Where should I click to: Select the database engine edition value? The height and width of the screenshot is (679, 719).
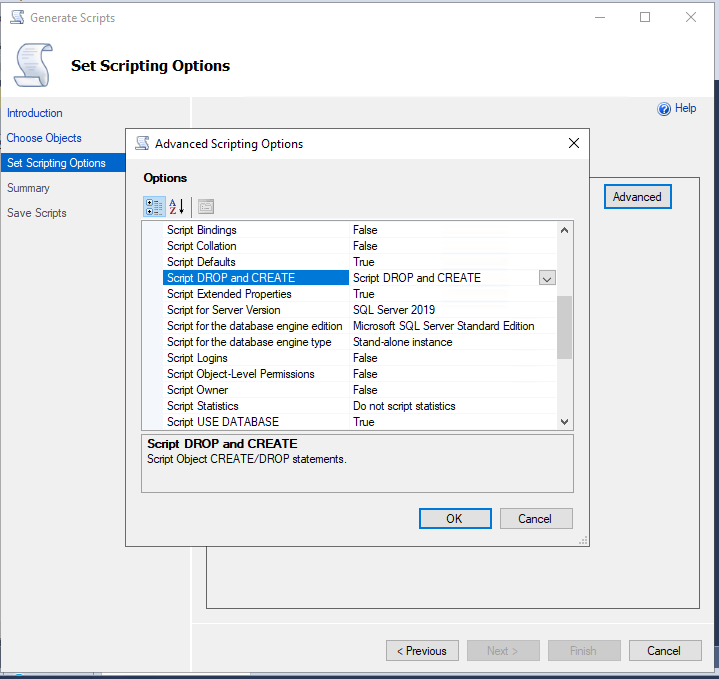(443, 326)
